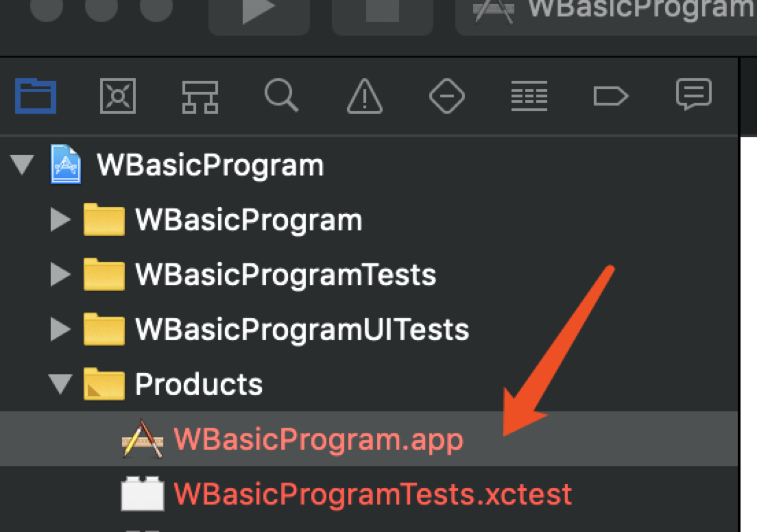Expand the WBasicProgramUITests folder

tap(61, 330)
